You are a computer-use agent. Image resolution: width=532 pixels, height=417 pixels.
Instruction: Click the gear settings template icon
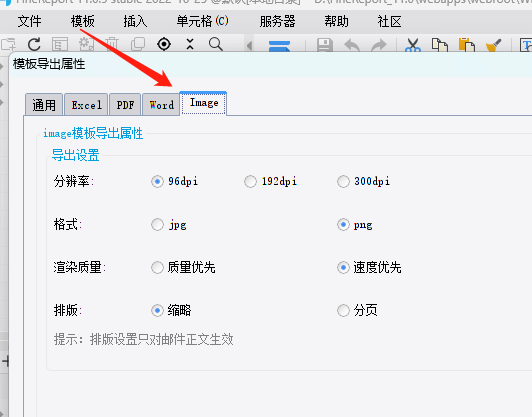pos(86,44)
